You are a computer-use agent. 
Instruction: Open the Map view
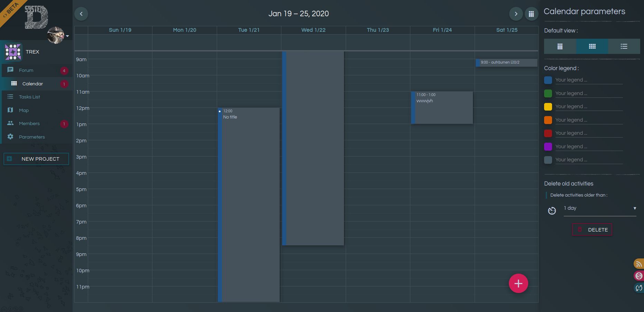(x=24, y=110)
